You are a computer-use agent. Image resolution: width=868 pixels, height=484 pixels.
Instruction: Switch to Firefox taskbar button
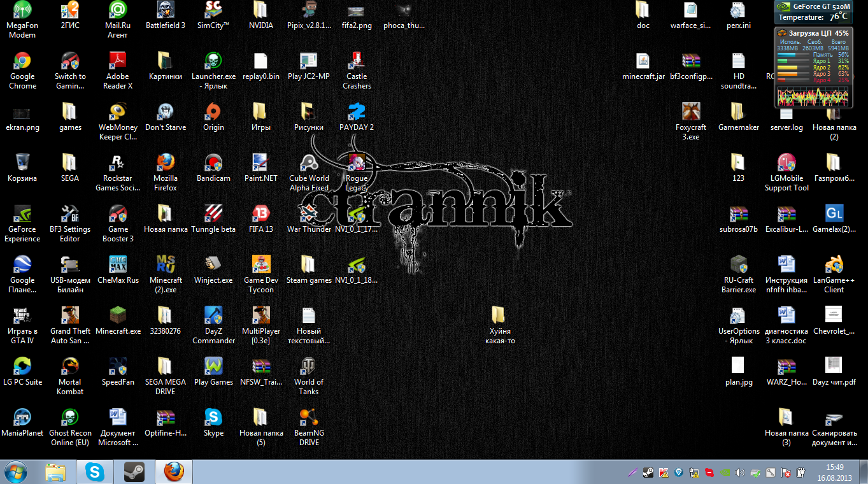[x=174, y=472]
